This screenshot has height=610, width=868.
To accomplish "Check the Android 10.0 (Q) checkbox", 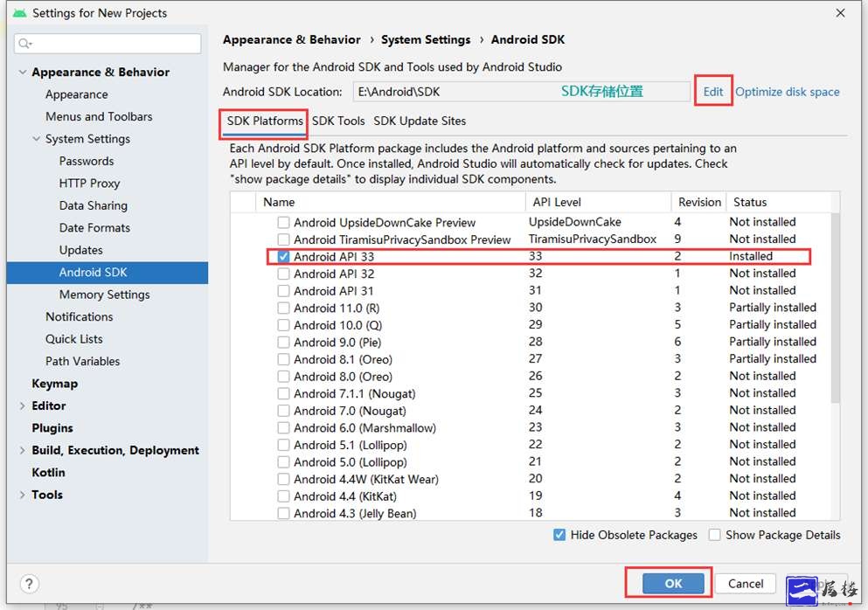I will [x=283, y=325].
